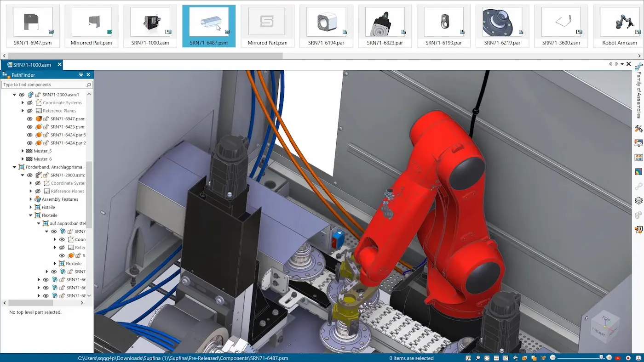This screenshot has width=644, height=362.
Task: Open the SRN71-6947.psm file thumbnail
Action: click(33, 26)
